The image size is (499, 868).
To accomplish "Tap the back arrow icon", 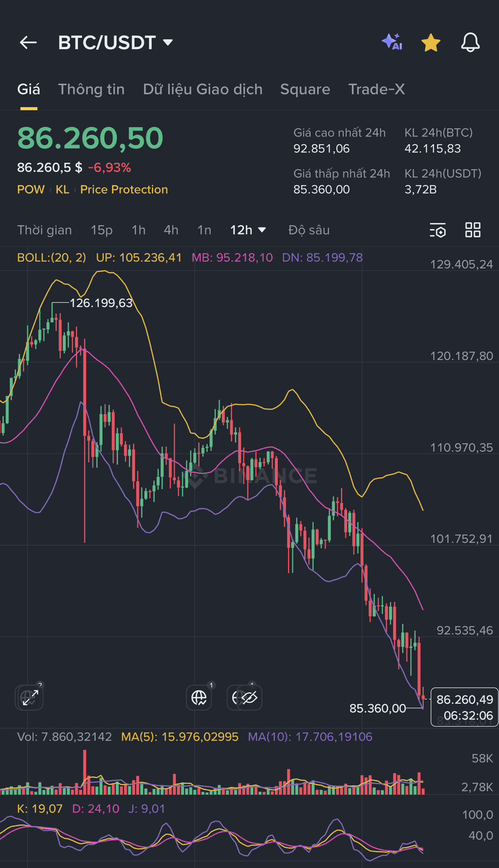I will point(28,42).
